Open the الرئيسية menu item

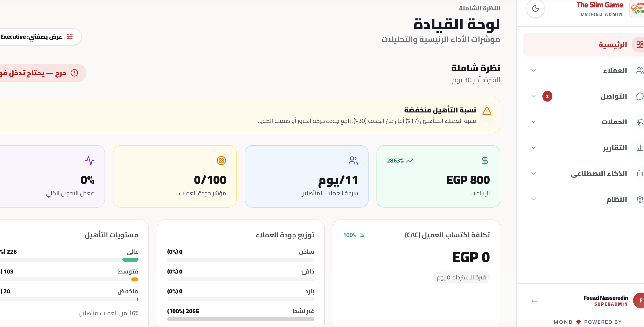(613, 45)
